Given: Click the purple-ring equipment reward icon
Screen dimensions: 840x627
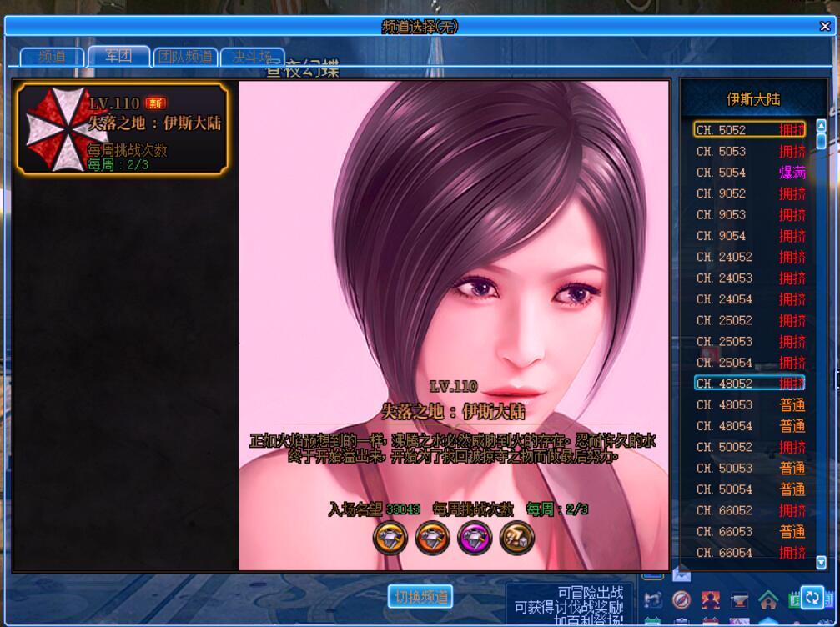Looking at the screenshot, I should pos(475,537).
